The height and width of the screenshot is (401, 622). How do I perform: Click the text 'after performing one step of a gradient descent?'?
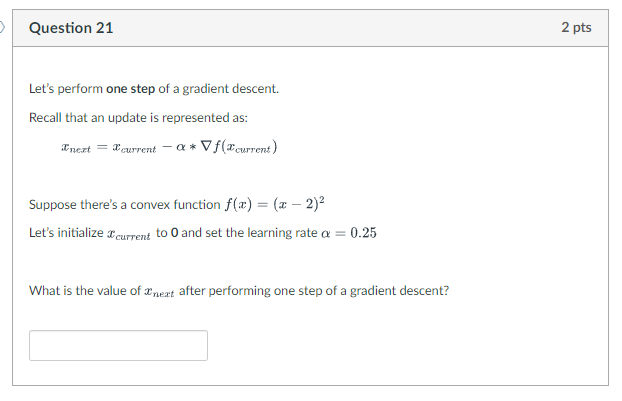pyautogui.click(x=314, y=291)
